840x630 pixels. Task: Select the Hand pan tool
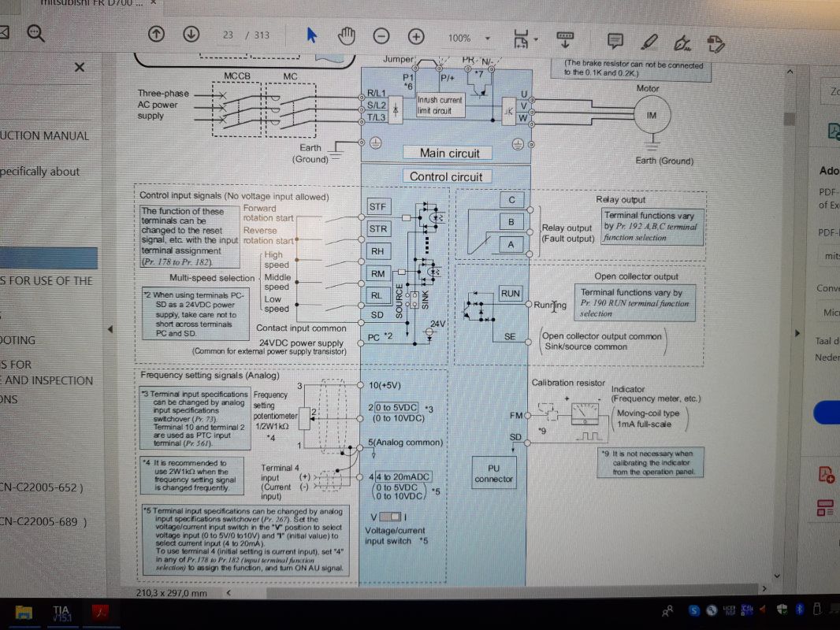347,36
